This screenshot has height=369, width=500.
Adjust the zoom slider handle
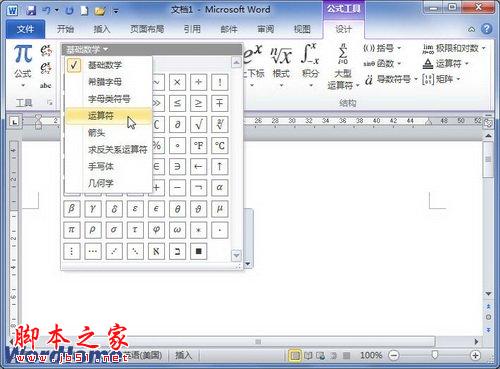[435, 355]
